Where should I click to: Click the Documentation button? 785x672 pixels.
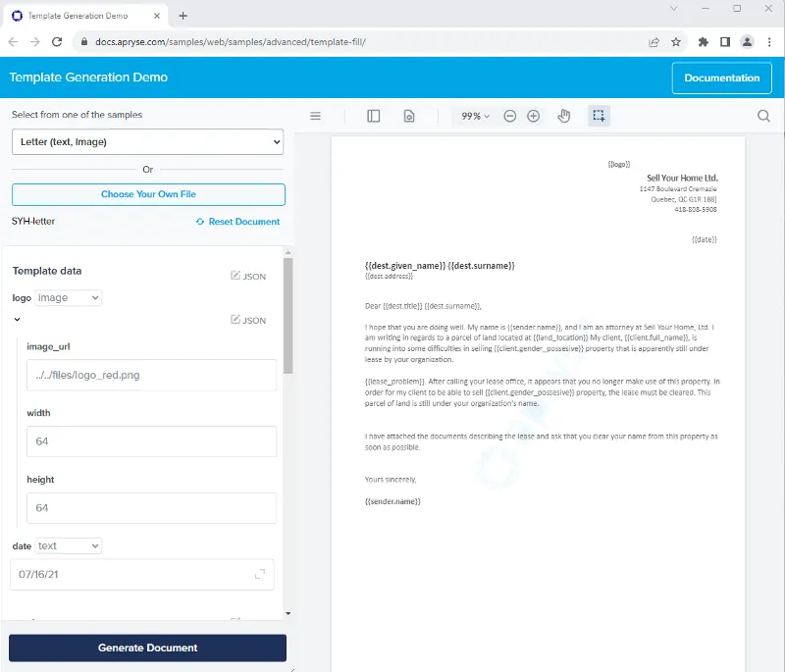point(721,78)
